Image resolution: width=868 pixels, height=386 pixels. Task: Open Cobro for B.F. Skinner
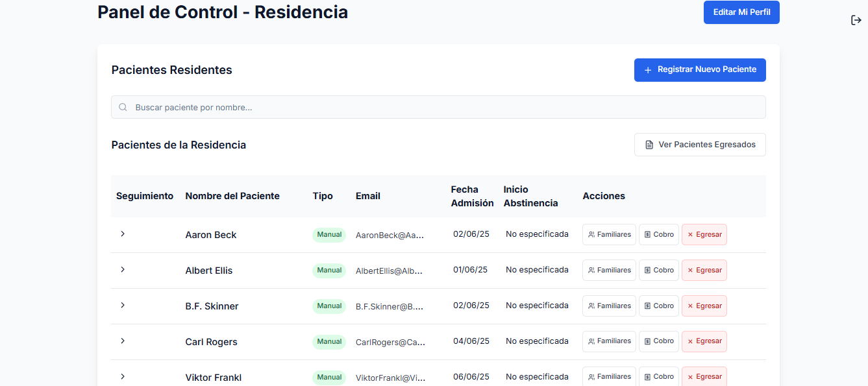tap(659, 306)
